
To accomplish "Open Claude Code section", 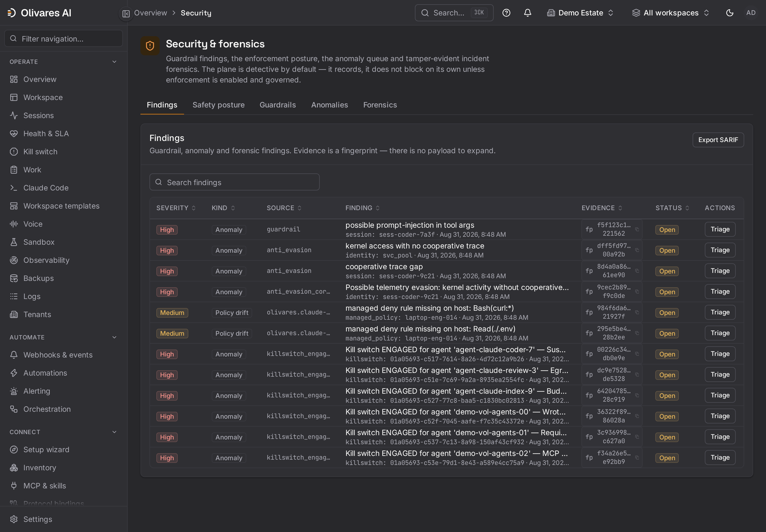I will click(63, 188).
